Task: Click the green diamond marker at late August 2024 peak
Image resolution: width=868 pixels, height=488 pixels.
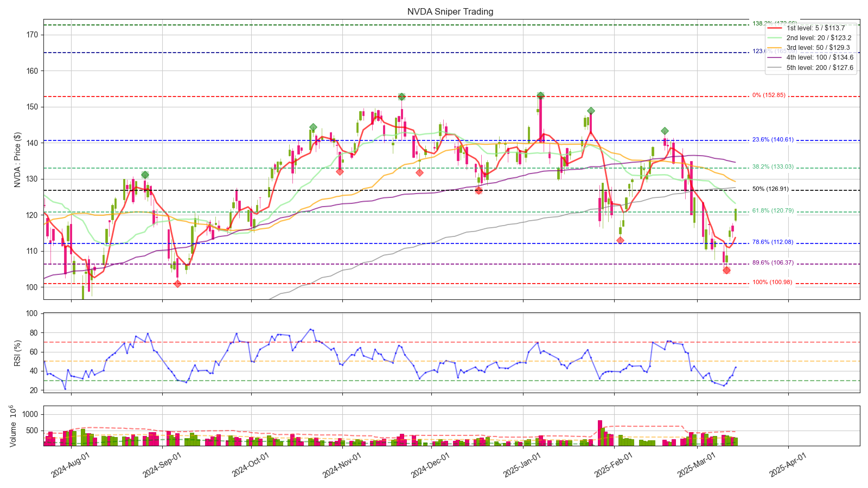Action: click(145, 175)
